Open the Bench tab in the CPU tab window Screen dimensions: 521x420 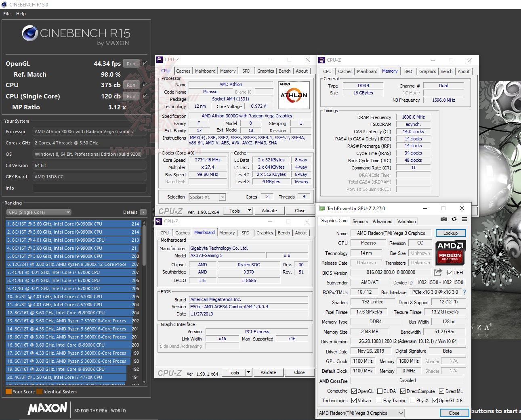(x=285, y=71)
